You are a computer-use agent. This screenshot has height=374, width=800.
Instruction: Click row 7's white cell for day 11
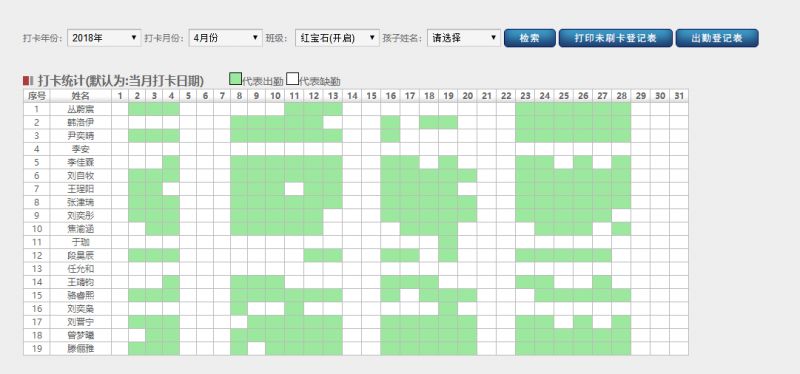(x=294, y=189)
